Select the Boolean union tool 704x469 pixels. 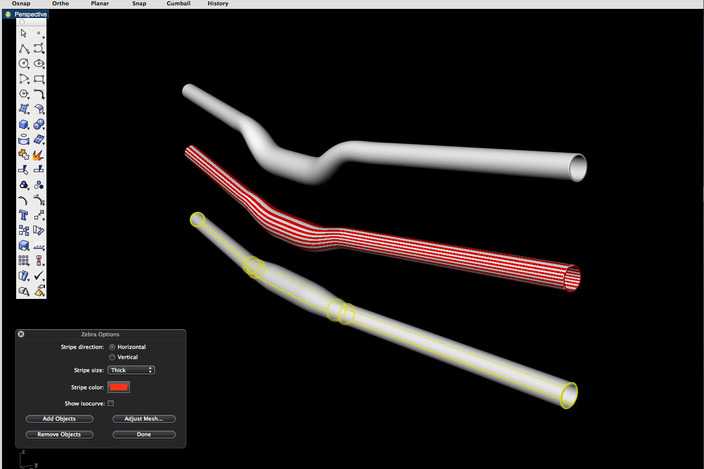pyautogui.click(x=39, y=124)
